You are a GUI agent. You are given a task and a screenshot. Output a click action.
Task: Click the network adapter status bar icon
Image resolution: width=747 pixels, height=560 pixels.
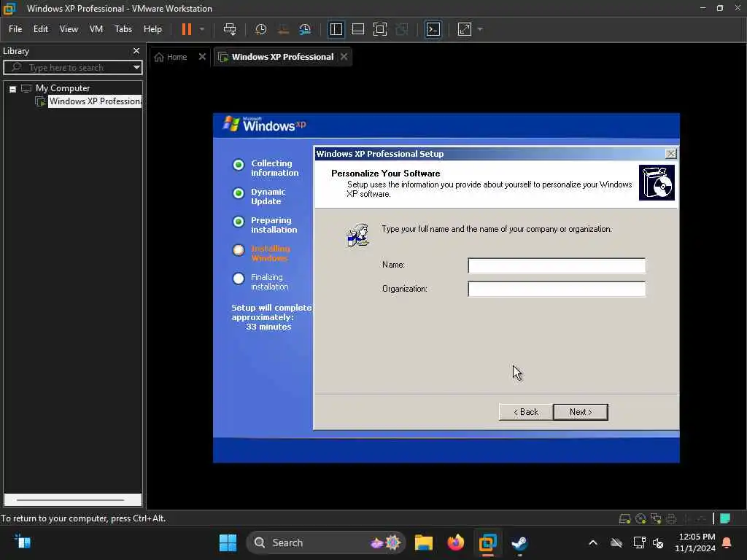click(x=656, y=519)
